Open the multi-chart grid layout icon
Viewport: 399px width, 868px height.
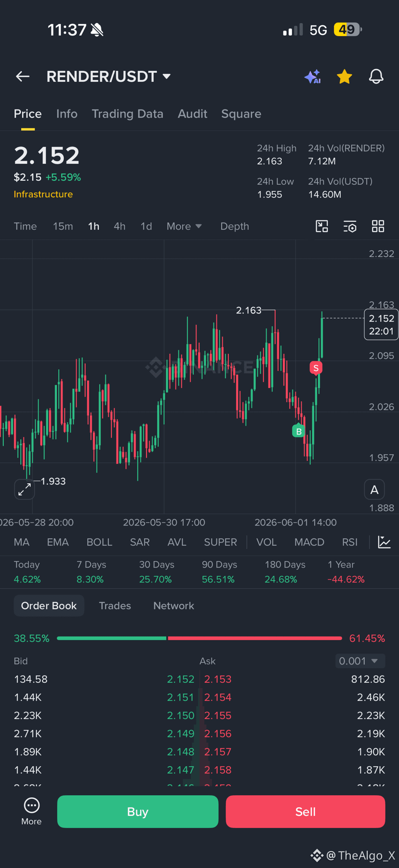click(378, 226)
